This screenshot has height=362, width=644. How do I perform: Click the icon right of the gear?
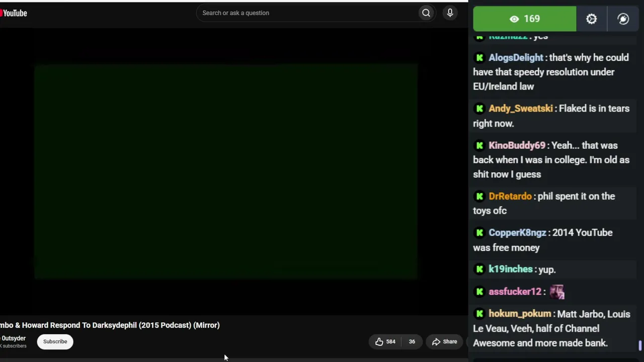(623, 19)
